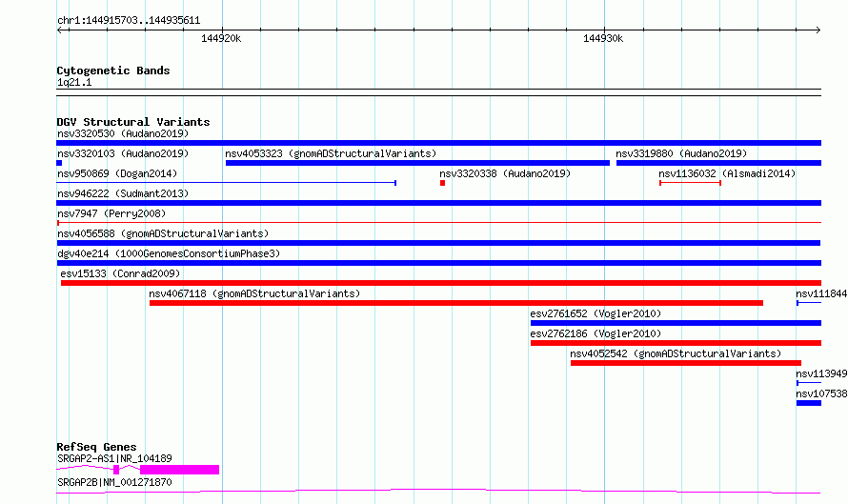Click the nsv107538 label at right edge
The height and width of the screenshot is (504, 848).
tap(821, 393)
